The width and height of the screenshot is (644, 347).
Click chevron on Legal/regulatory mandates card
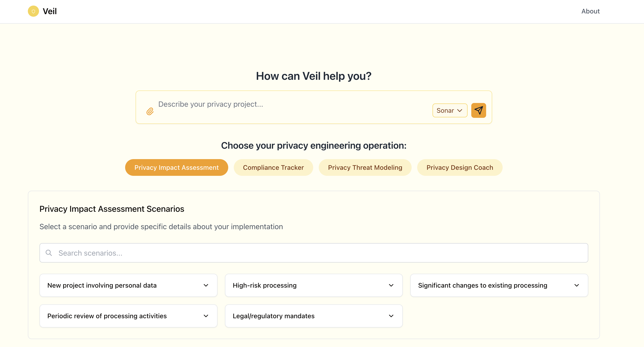(x=391, y=316)
